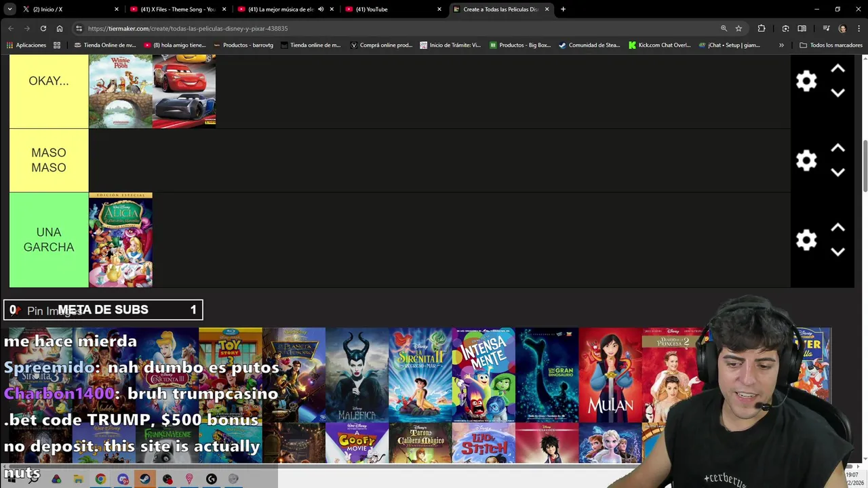This screenshot has height=488, width=868.
Task: Move OKAY... tier down with arrow
Action: [837, 93]
